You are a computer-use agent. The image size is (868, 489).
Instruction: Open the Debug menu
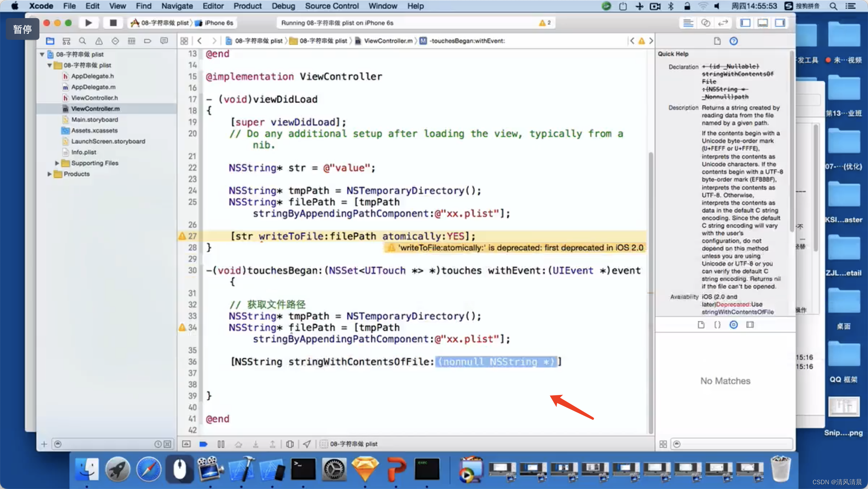(x=283, y=6)
